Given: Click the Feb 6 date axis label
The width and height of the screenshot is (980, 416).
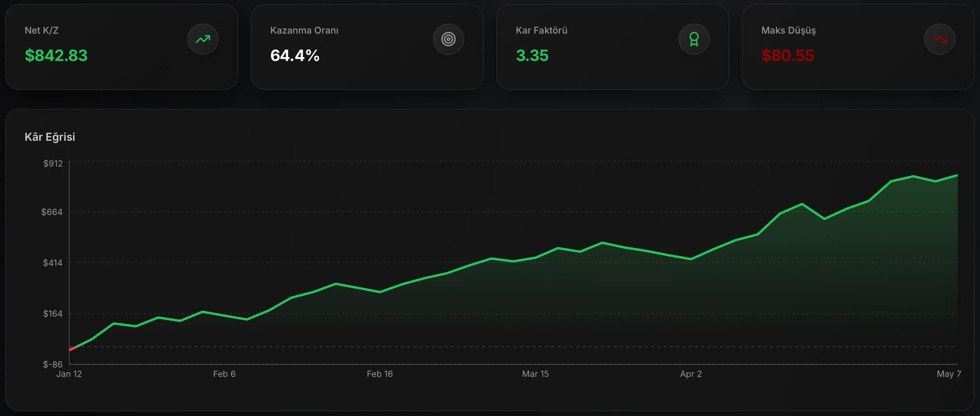Looking at the screenshot, I should [x=224, y=374].
